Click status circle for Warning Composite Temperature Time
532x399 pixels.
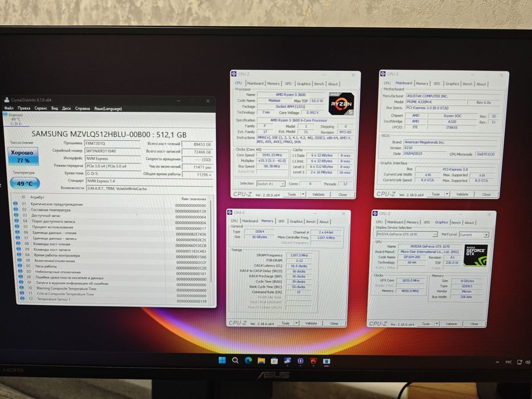21,288
